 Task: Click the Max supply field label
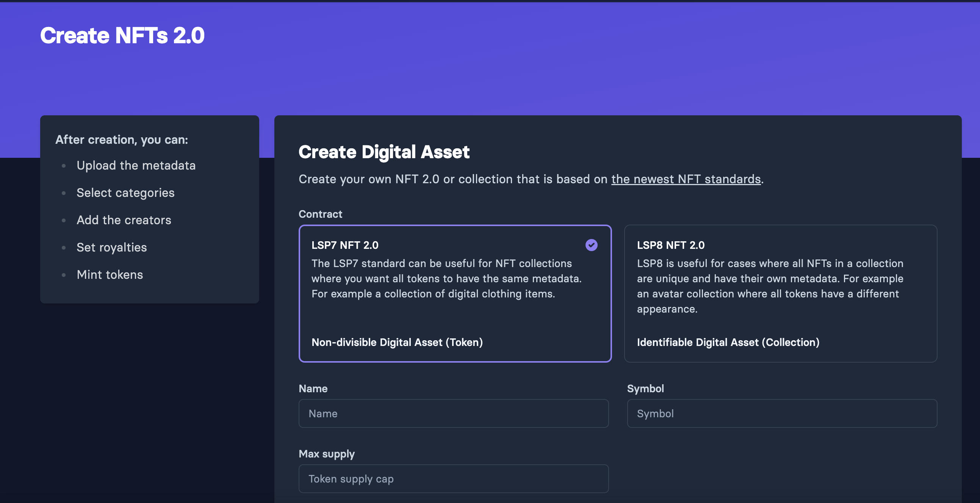point(326,454)
